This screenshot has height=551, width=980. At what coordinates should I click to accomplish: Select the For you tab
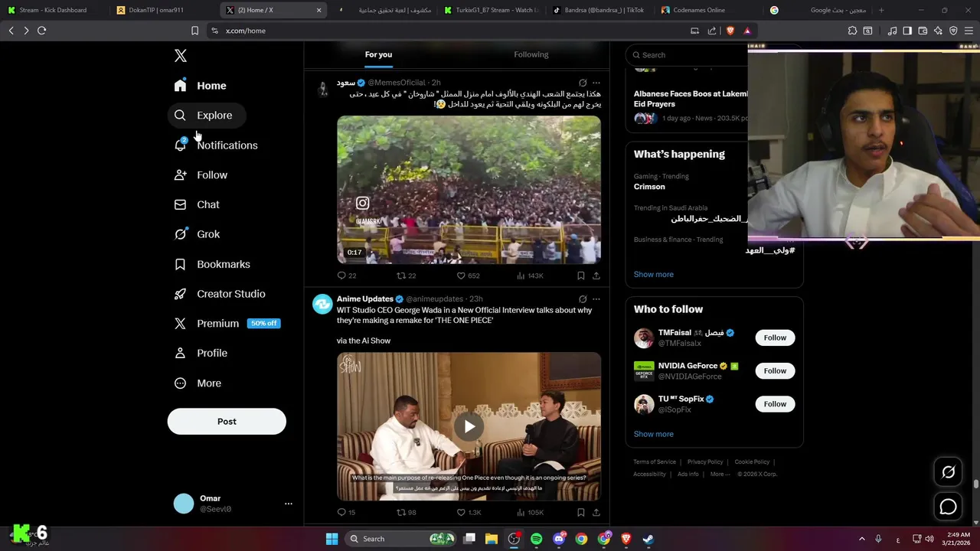[378, 54]
